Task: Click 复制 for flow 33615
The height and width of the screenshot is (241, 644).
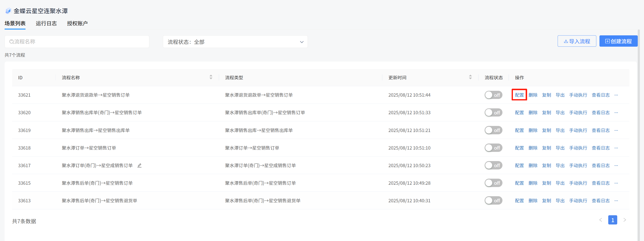Action: pos(547,183)
